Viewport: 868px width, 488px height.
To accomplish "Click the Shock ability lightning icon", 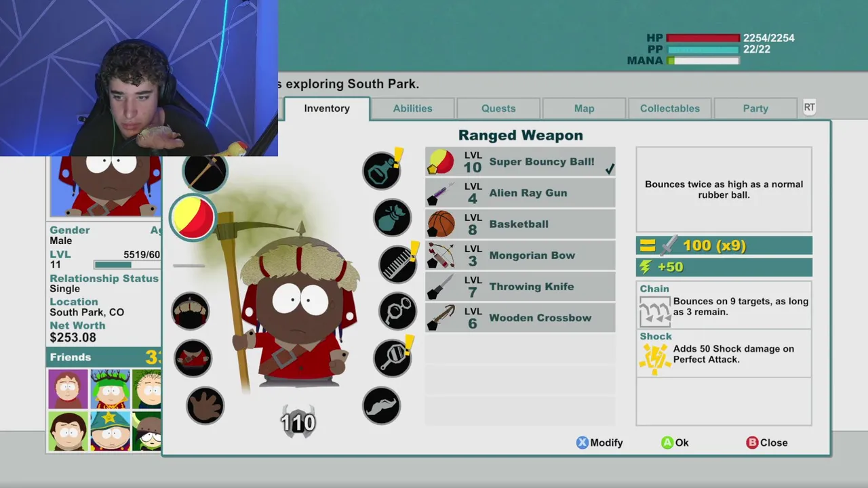I will (x=654, y=359).
